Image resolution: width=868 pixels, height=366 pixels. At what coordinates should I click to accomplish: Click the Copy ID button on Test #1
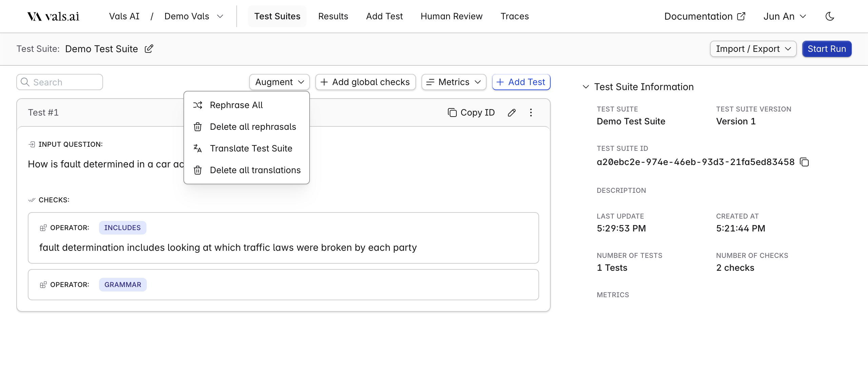coord(471,113)
